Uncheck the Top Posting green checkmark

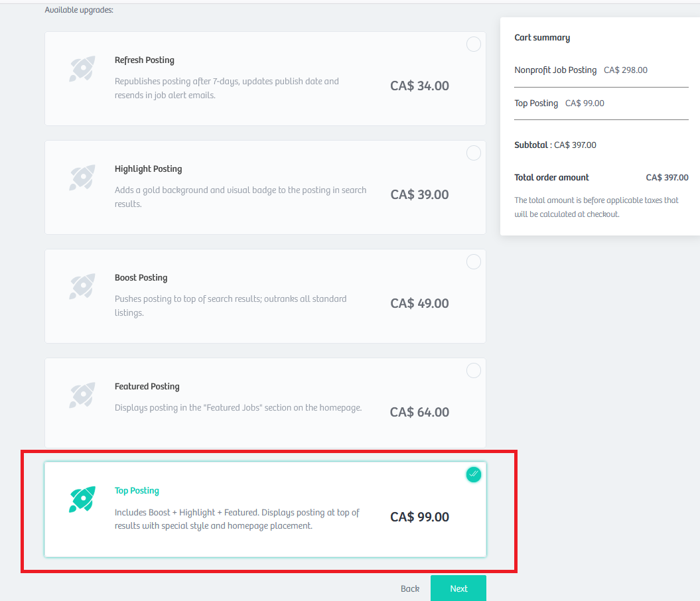click(x=473, y=474)
